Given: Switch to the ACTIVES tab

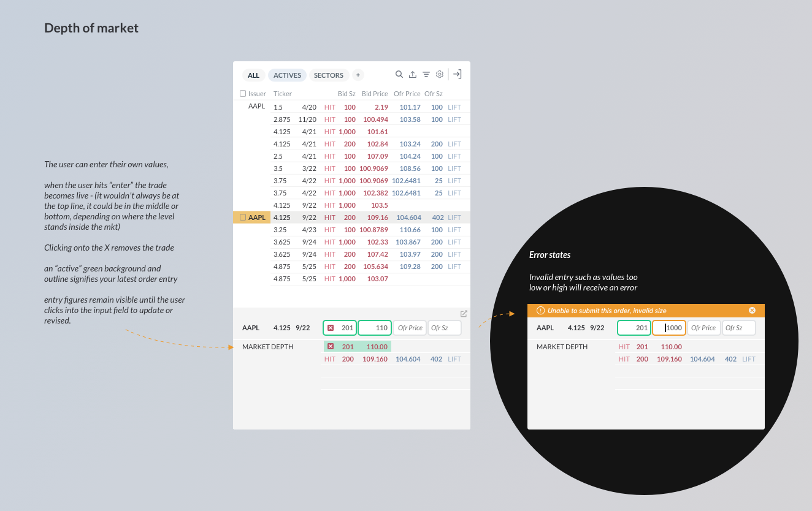Looking at the screenshot, I should tap(287, 75).
